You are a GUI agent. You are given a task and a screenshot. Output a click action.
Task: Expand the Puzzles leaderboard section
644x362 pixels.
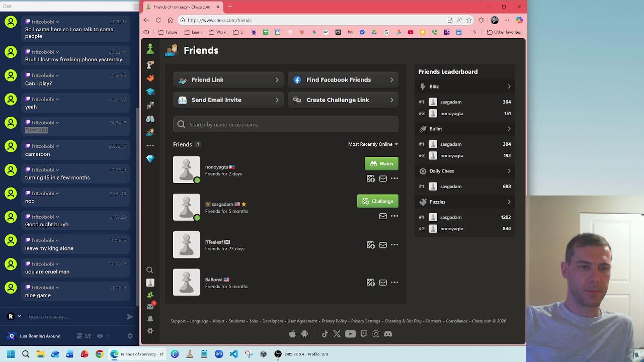click(465, 202)
